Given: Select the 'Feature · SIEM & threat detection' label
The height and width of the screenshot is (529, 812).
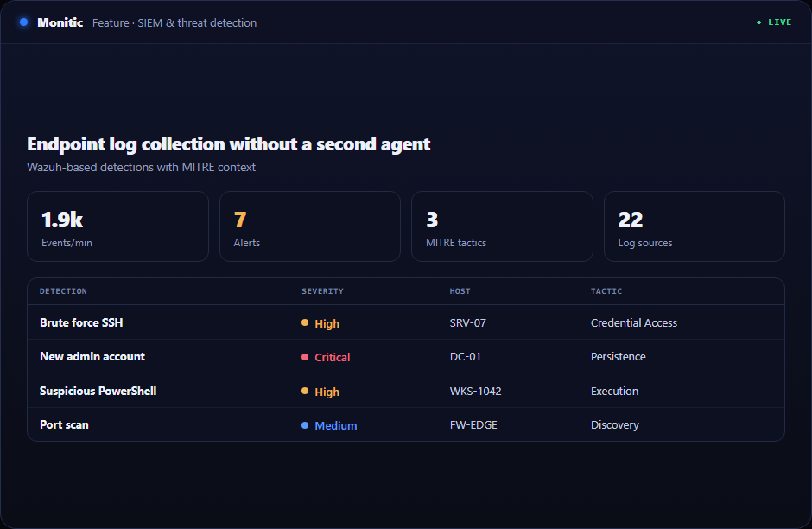Looking at the screenshot, I should coord(174,22).
